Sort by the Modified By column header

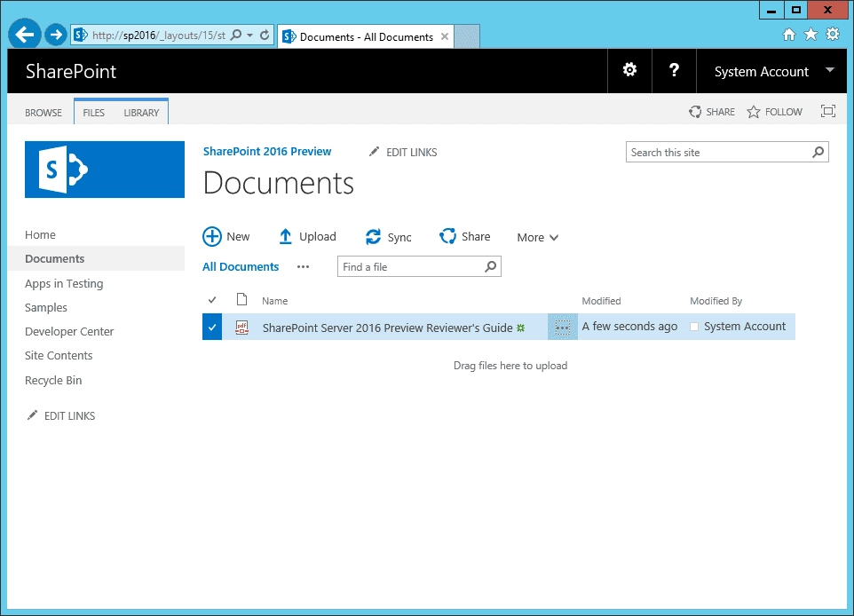click(716, 301)
